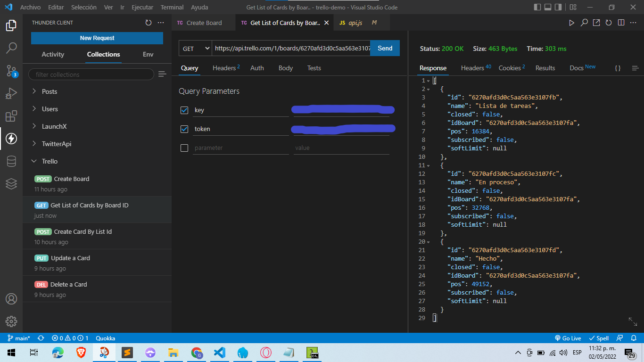The image size is (644, 362).
Task: Open the Terminal menu
Action: coord(172,8)
